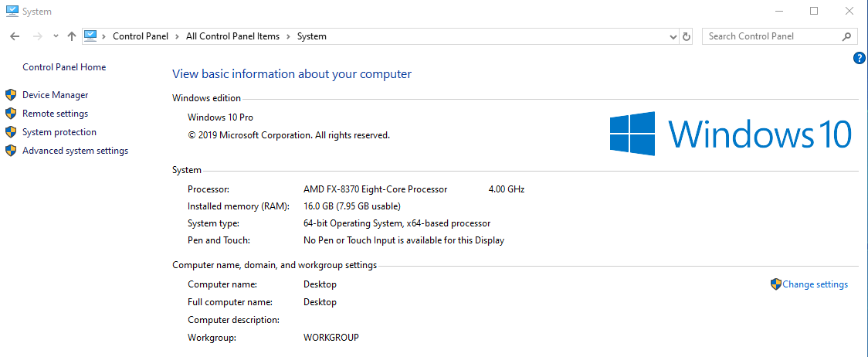Click the computer icon in address bar
Screen dimensions: 868x357
point(90,36)
